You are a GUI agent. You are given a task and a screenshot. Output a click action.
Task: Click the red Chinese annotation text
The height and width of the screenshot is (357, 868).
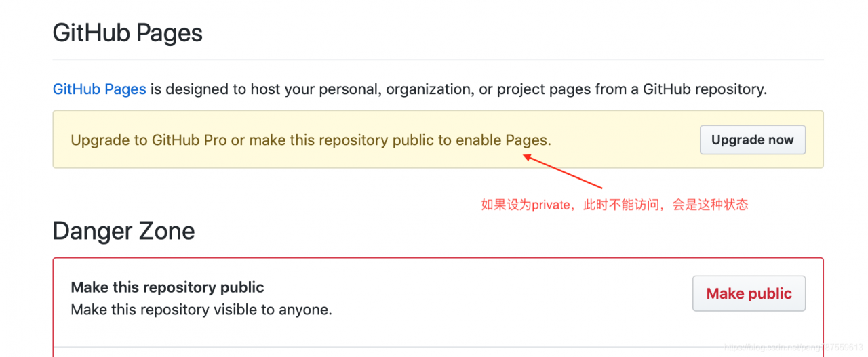pyautogui.click(x=614, y=205)
